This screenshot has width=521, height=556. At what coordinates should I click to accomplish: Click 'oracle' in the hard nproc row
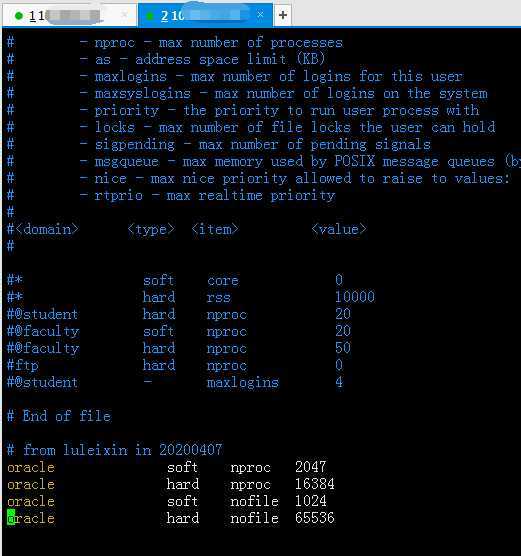point(31,485)
